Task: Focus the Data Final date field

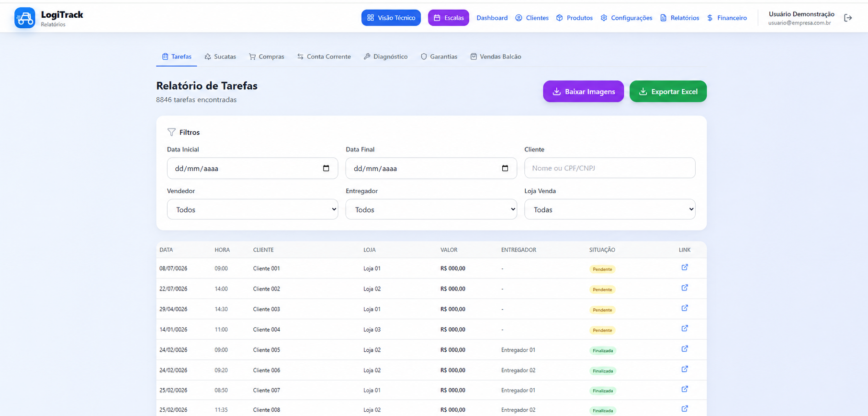Action: click(431, 168)
